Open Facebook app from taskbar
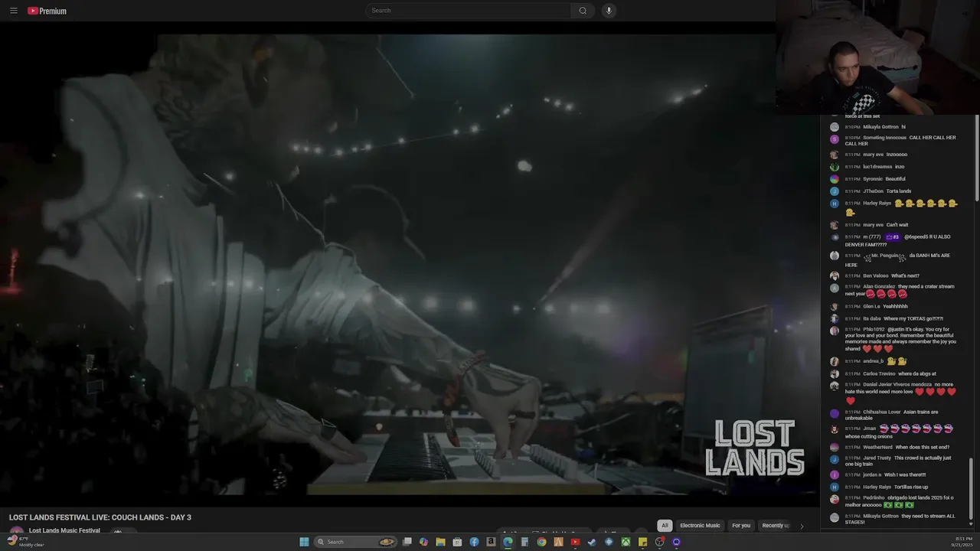The image size is (980, 551). (474, 542)
